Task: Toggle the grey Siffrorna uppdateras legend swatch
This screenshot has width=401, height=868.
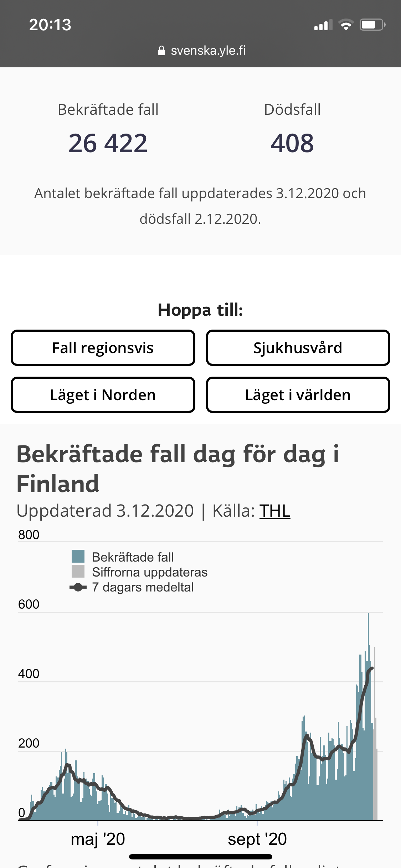Action: coord(78,571)
